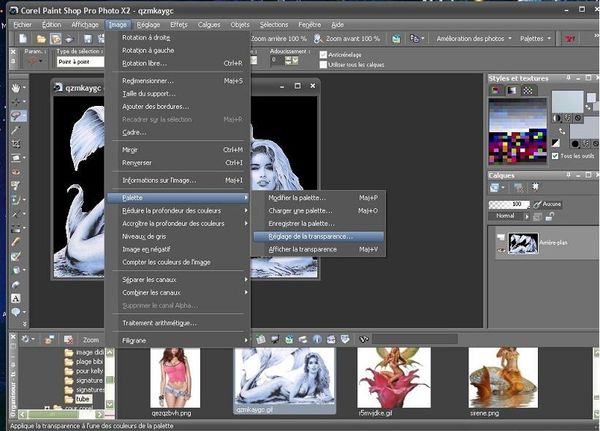This screenshot has width=600, height=431.
Task: Click the Aucune layer link button
Action: click(x=548, y=204)
